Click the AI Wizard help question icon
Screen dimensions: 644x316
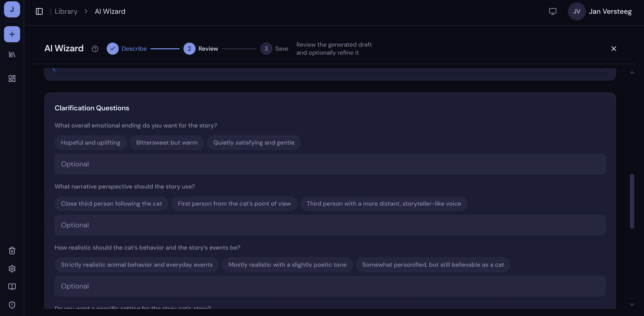[95, 49]
